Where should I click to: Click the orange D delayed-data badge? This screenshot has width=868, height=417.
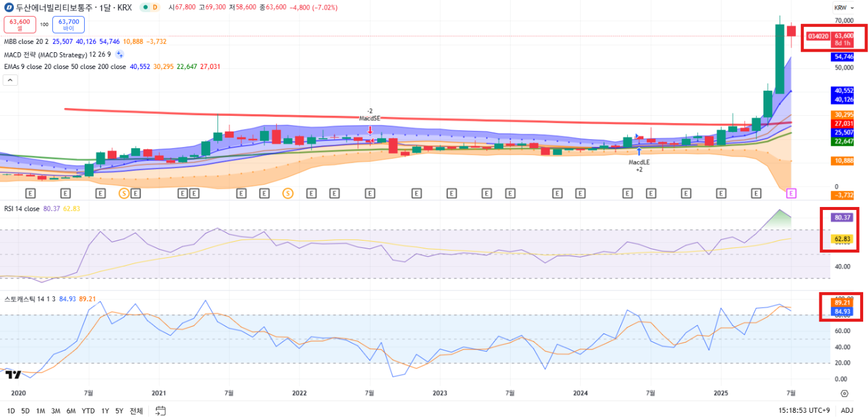155,8
